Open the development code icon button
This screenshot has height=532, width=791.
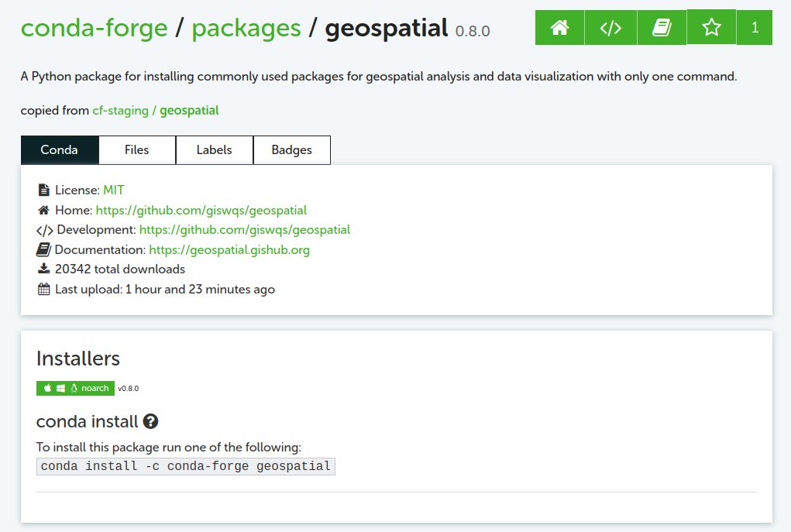click(x=610, y=27)
